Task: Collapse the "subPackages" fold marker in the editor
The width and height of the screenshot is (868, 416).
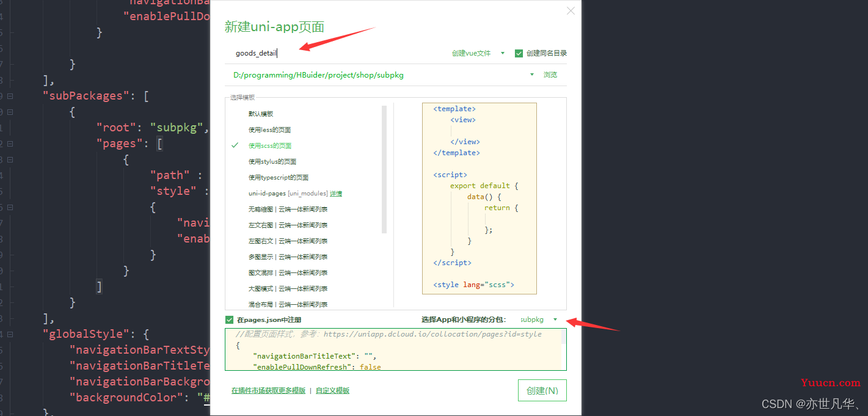Action: point(10,96)
